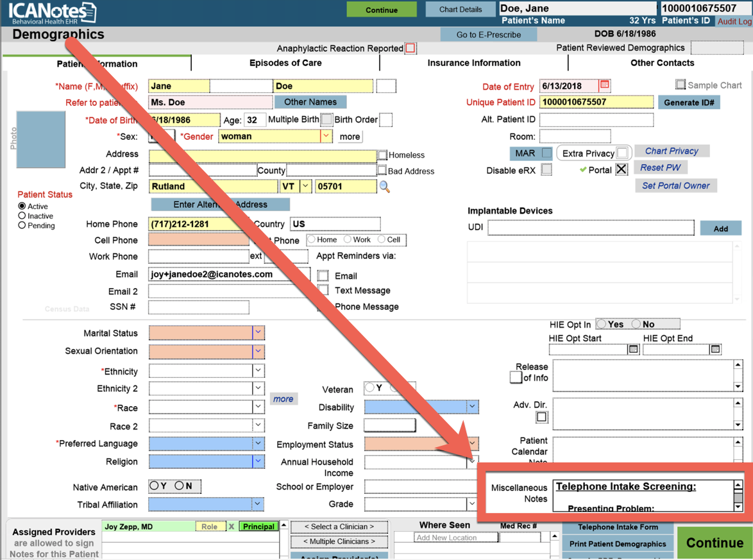Viewport: 753px width, 560px height.
Task: Open the Episodes of Care tab
Action: [x=285, y=63]
